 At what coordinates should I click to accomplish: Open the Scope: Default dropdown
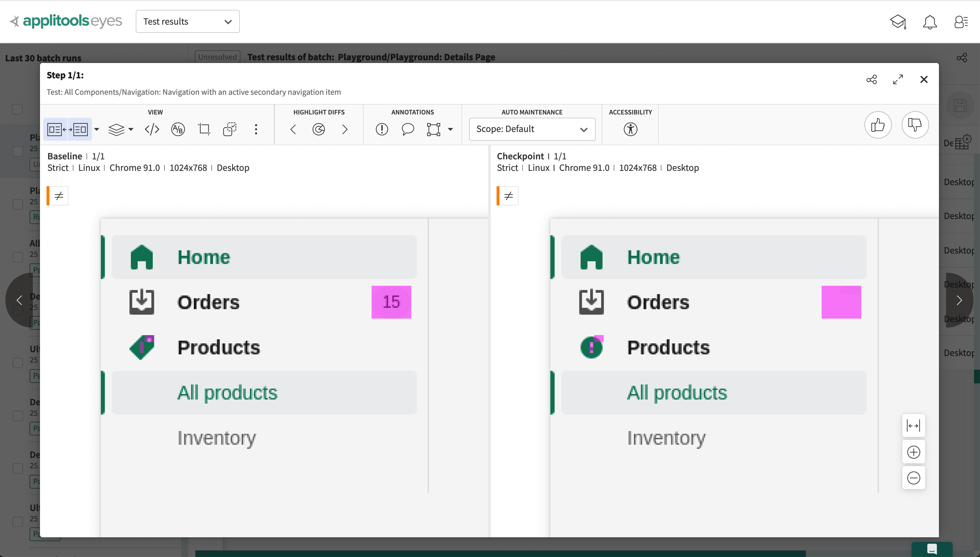coord(532,129)
